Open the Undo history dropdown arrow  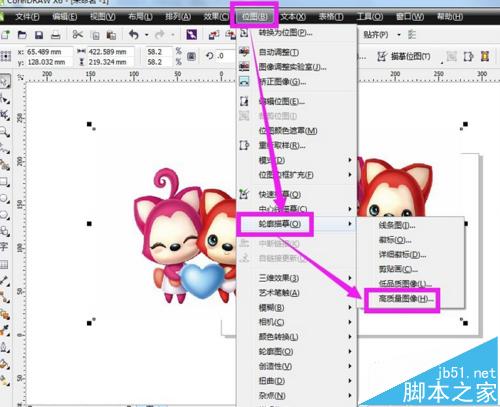[x=146, y=35]
